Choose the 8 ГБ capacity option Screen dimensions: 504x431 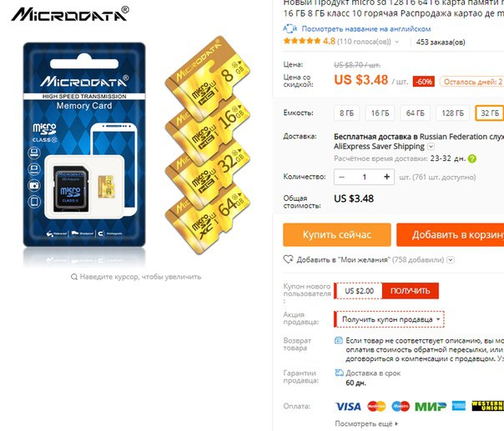[346, 113]
